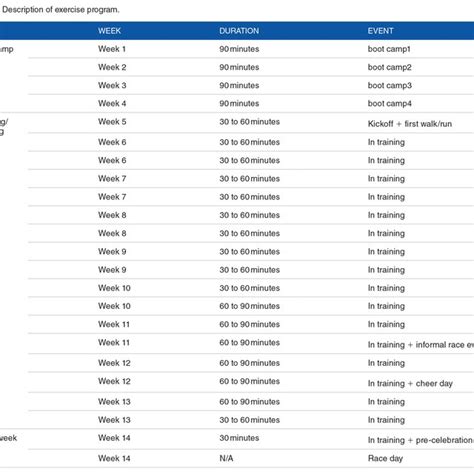Click the WEEK column header
The height and width of the screenshot is (474, 474).
click(109, 31)
